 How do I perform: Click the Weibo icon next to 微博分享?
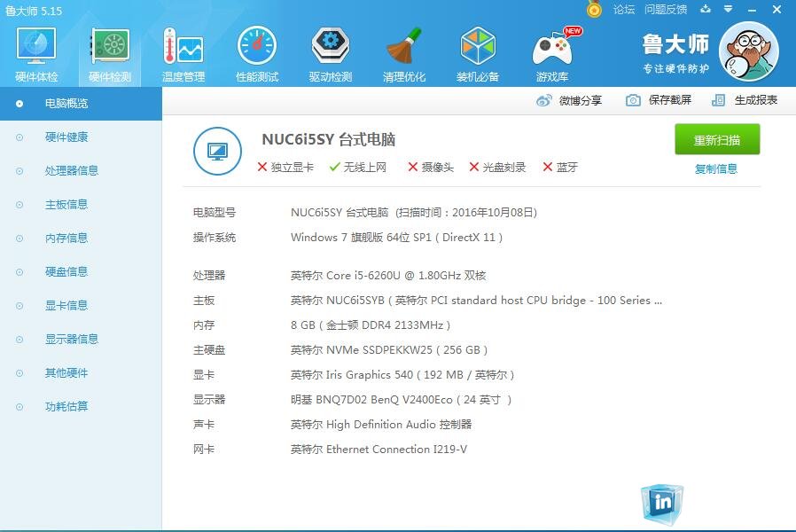pos(543,100)
